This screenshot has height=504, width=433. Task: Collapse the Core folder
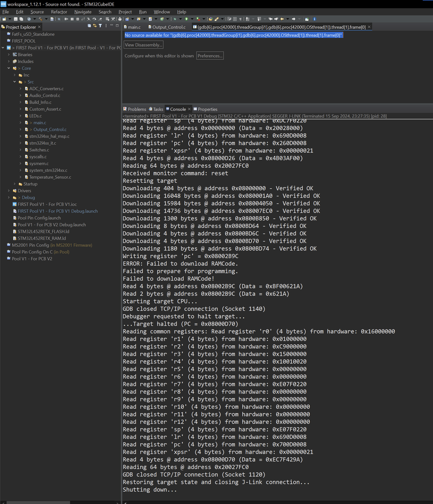(9, 68)
